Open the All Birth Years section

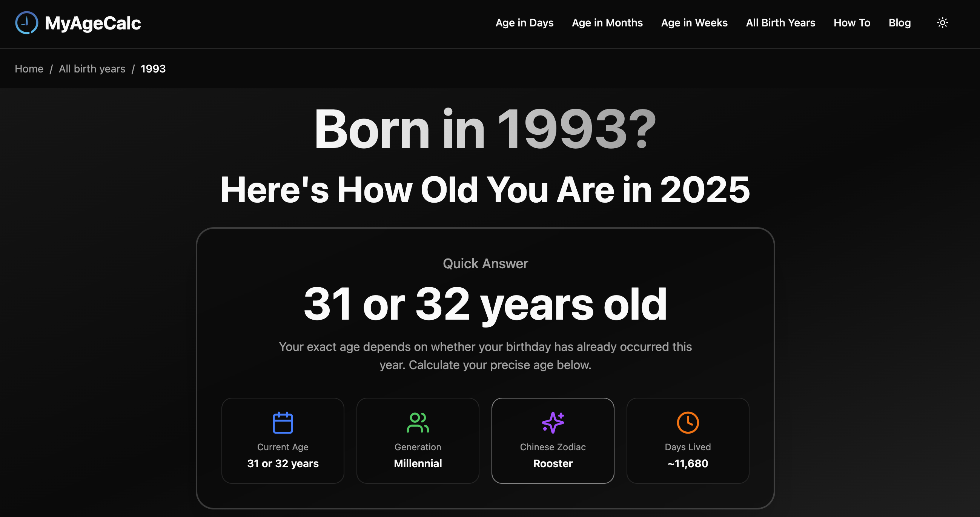coord(780,23)
